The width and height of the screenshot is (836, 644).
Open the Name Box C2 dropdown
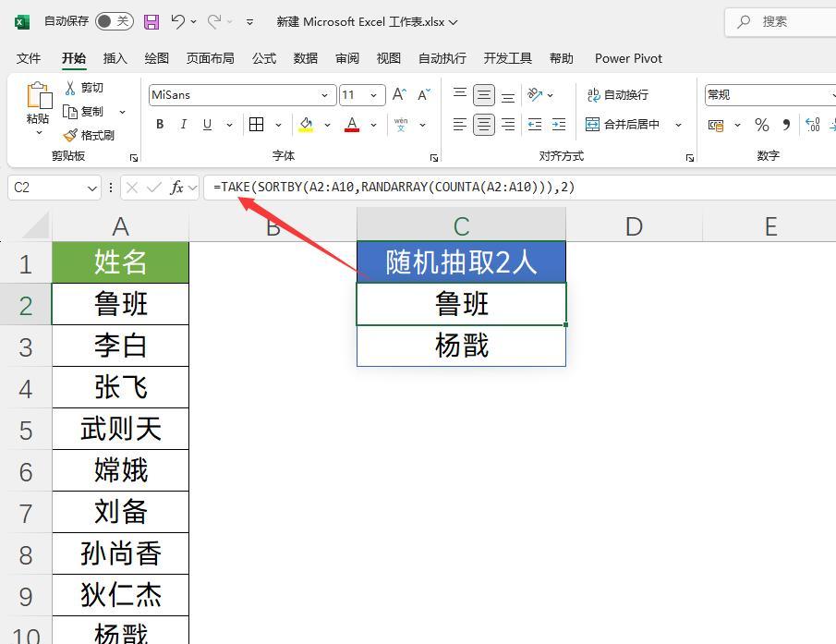[x=91, y=188]
